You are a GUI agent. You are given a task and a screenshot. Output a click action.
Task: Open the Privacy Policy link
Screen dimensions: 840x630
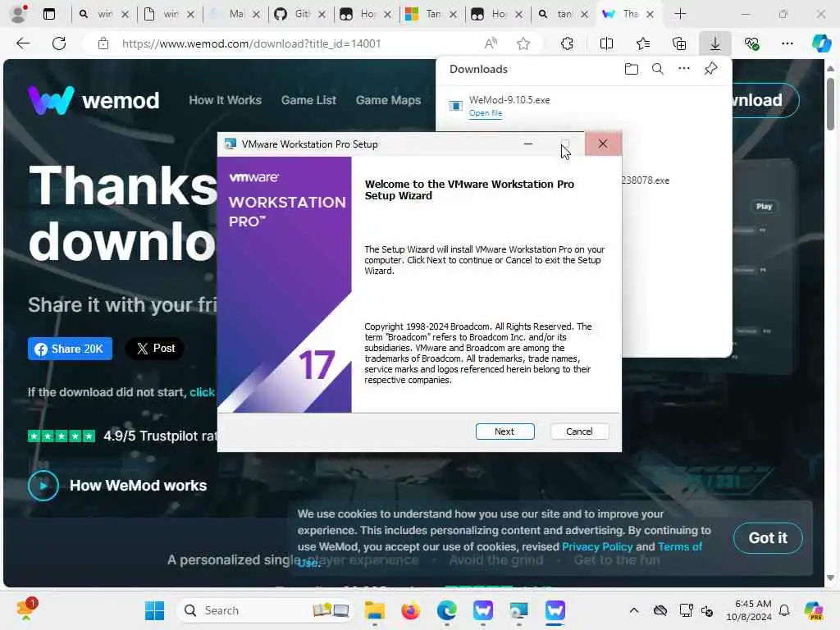coord(597,546)
